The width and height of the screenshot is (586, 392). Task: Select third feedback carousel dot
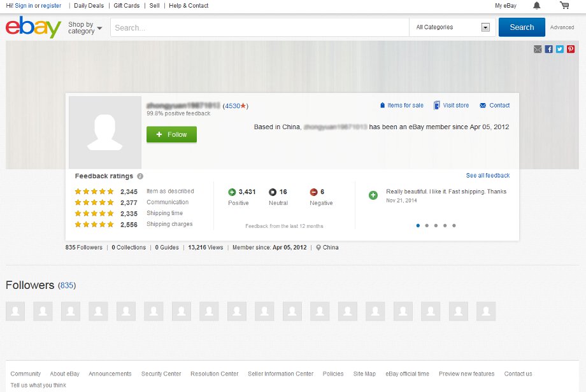(436, 225)
